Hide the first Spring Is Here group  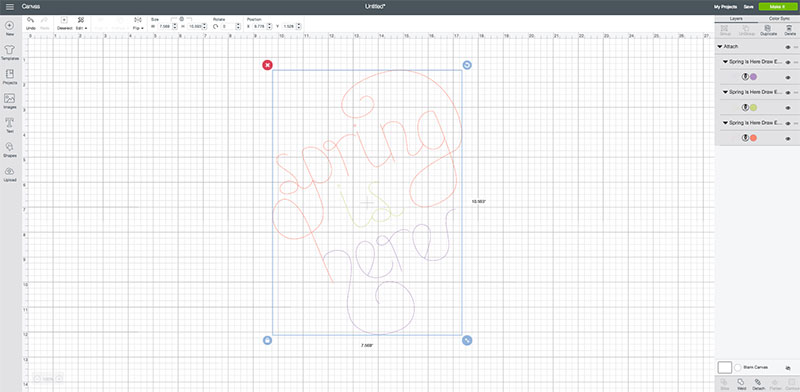pyautogui.click(x=788, y=62)
